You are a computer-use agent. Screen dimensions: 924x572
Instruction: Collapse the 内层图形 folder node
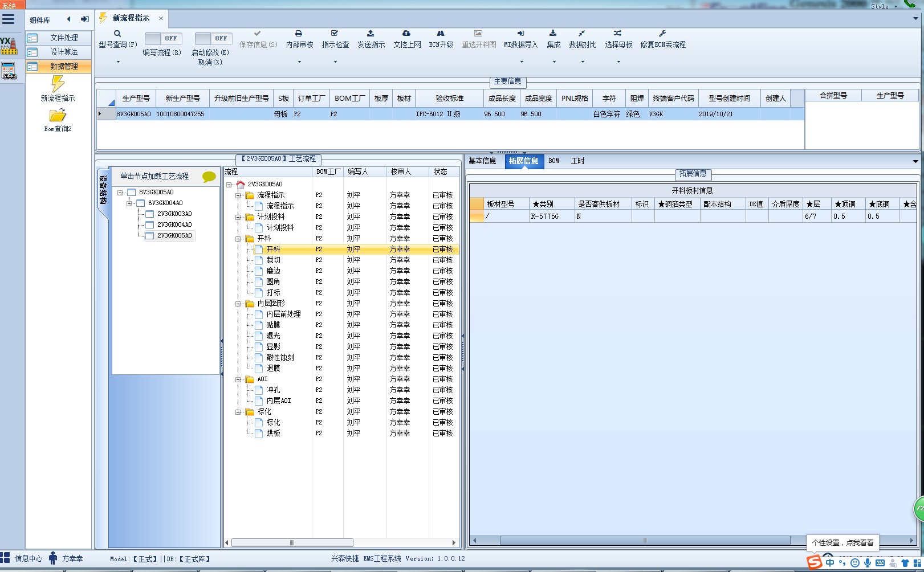238,304
